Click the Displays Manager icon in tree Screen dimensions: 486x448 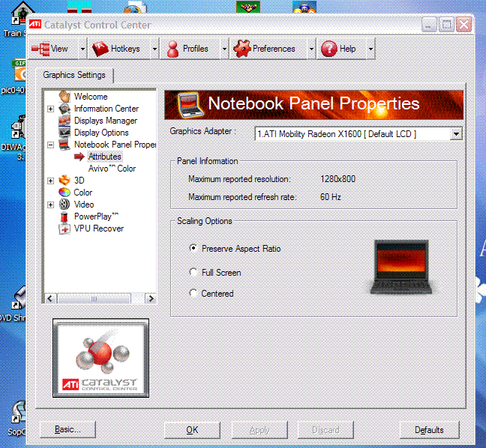coord(64,121)
